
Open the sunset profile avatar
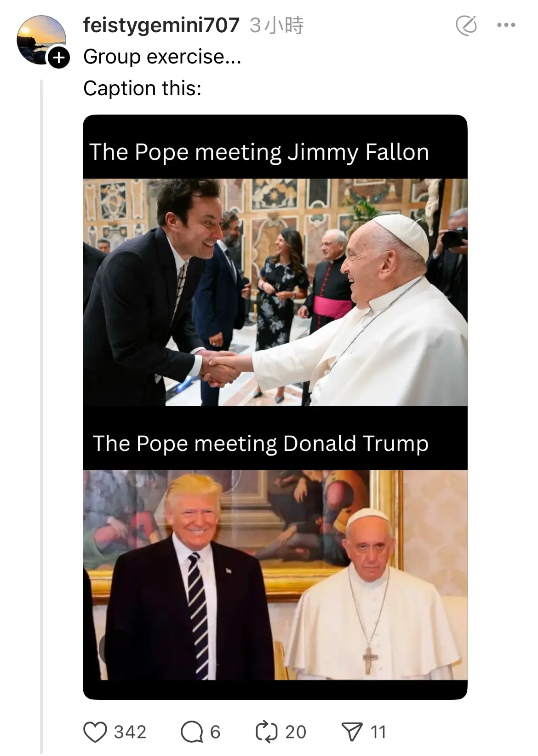click(41, 40)
